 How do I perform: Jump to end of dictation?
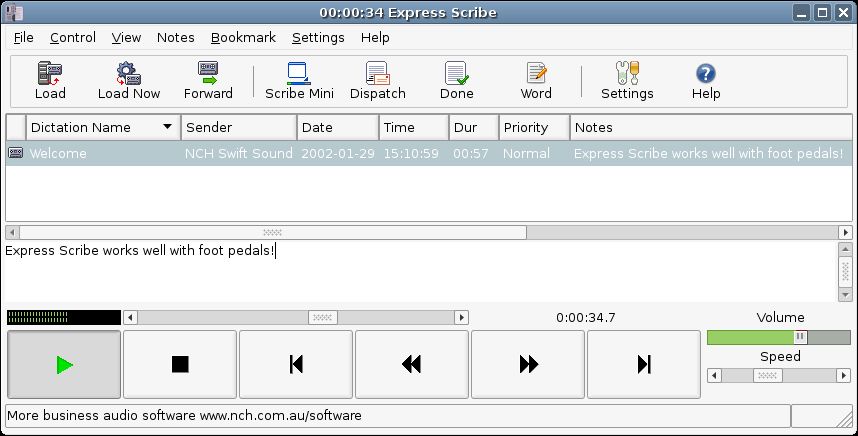coord(644,364)
